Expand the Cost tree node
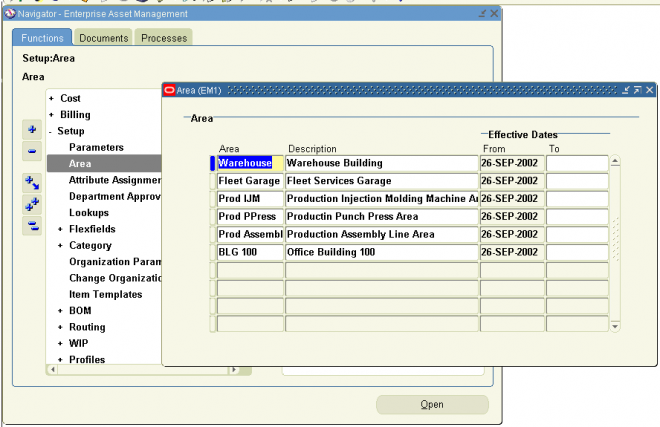Viewport: 660px width, 427px height. (x=51, y=99)
